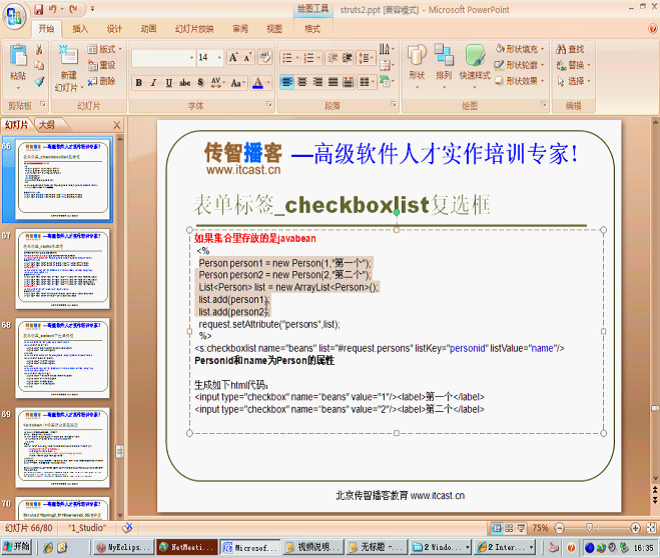Viewport: 660px width, 558px height.
Task: Open the Arrange (排列) menu
Action: click(x=444, y=66)
